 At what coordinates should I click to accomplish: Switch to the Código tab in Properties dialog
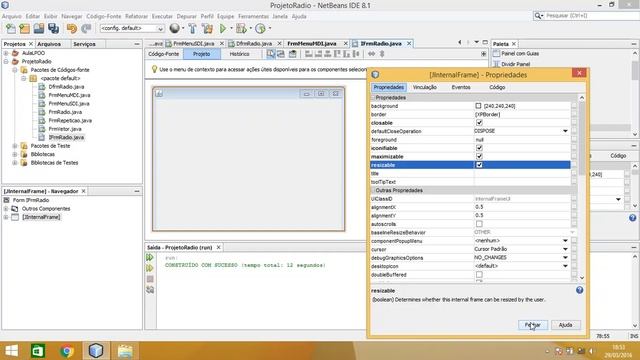(497, 87)
